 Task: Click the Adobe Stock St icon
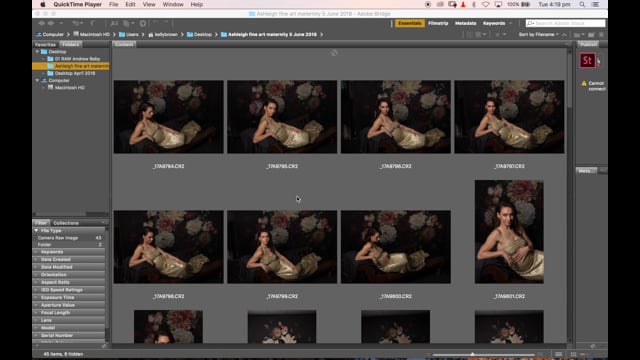pos(587,61)
